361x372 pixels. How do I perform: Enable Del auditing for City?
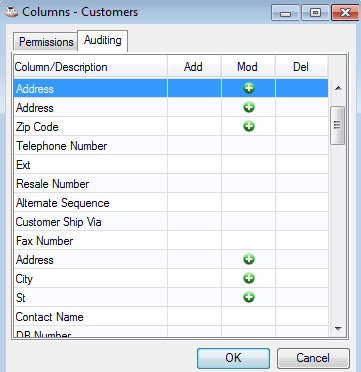tap(302, 279)
